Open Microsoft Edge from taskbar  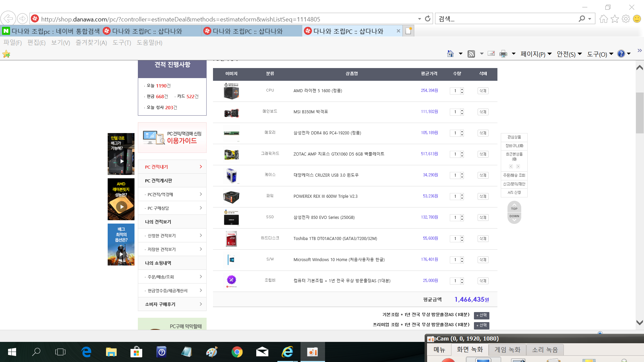pyautogui.click(x=86, y=352)
